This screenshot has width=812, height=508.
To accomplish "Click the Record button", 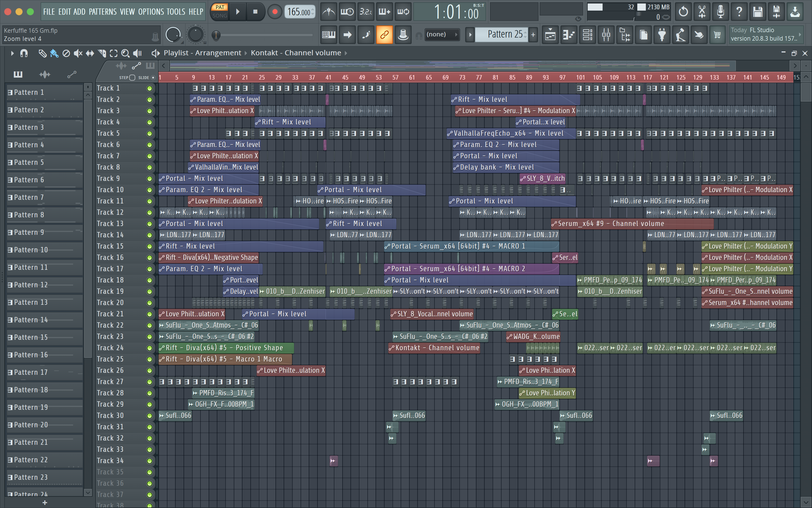I will 275,12.
